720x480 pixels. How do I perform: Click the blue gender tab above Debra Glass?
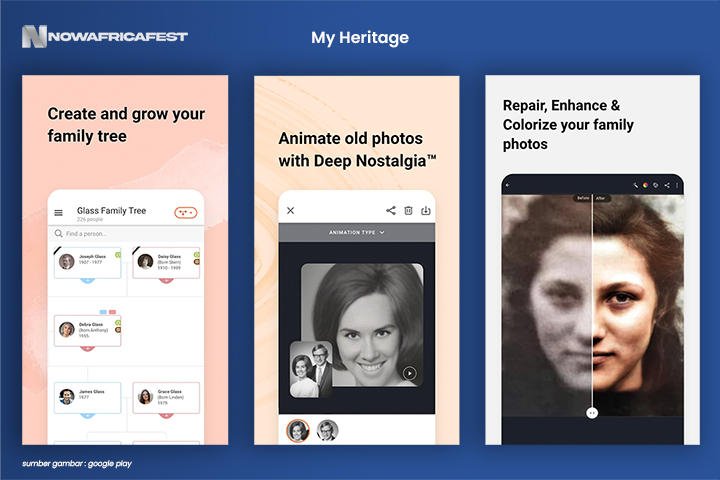(103, 312)
